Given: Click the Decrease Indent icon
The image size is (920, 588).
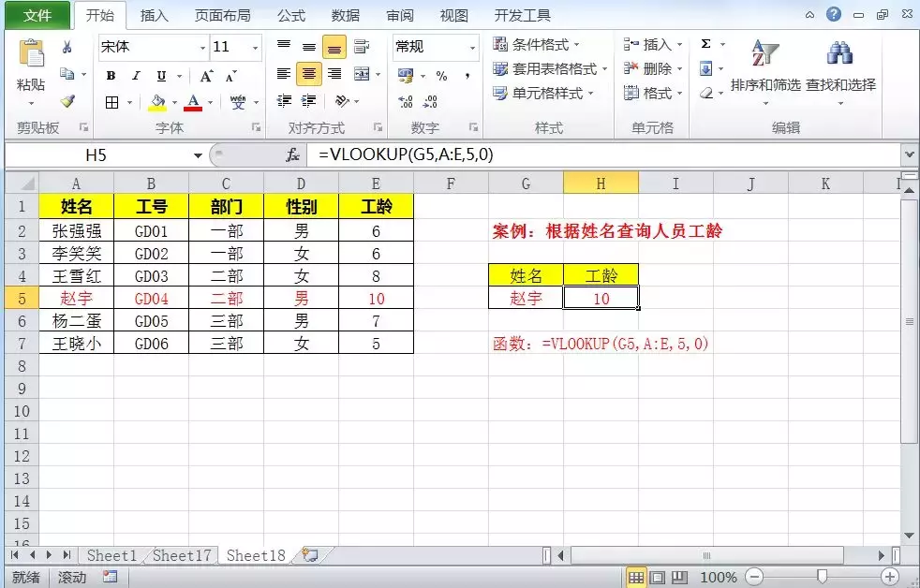Looking at the screenshot, I should [x=284, y=101].
